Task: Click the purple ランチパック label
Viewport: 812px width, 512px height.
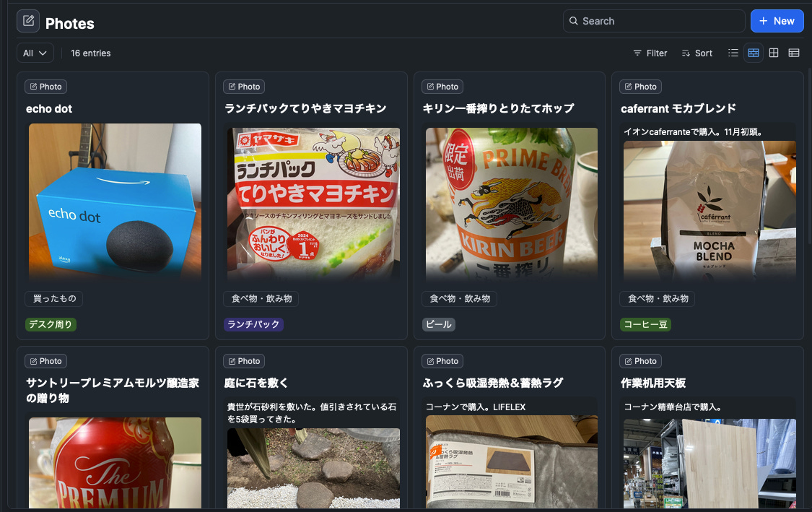Action: [253, 324]
